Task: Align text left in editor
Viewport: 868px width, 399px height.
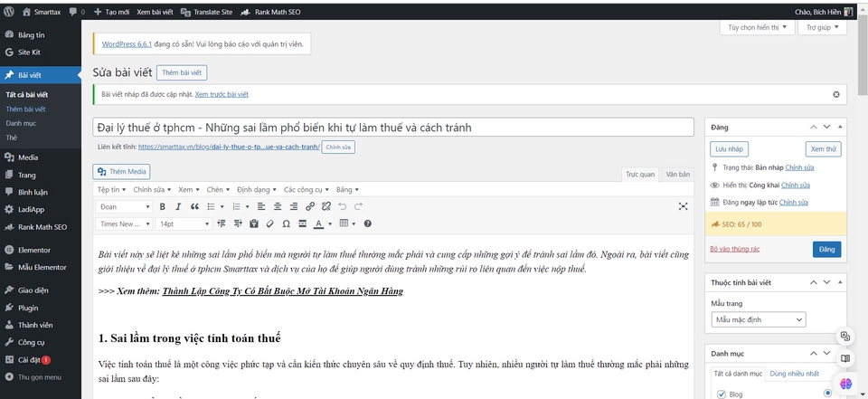Action: click(x=261, y=206)
